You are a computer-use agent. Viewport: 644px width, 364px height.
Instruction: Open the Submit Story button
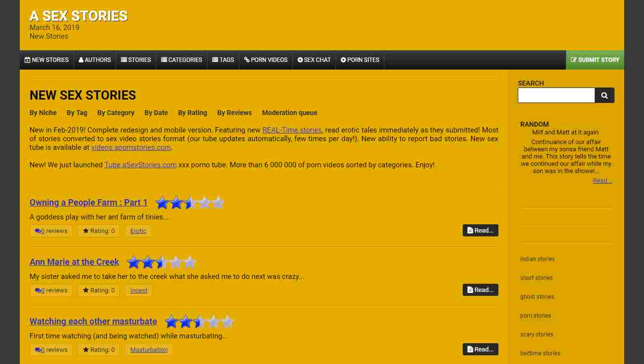595,60
